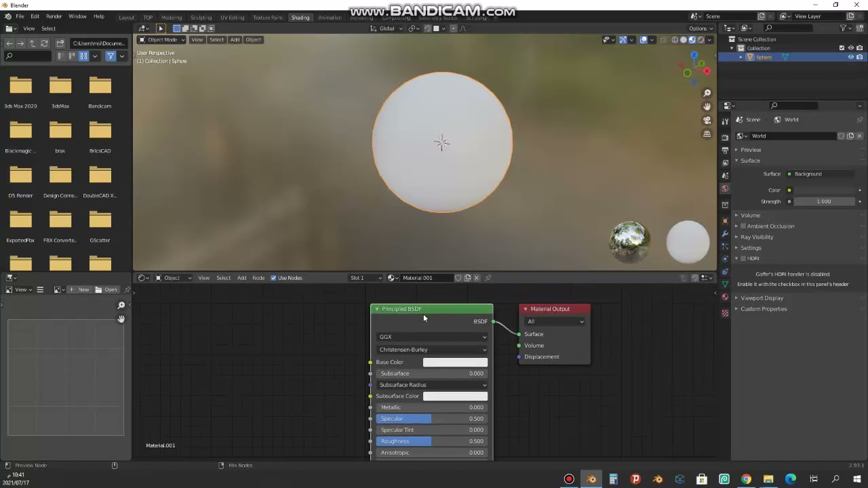Duplicate Material.001 with new material icon

tap(467, 278)
